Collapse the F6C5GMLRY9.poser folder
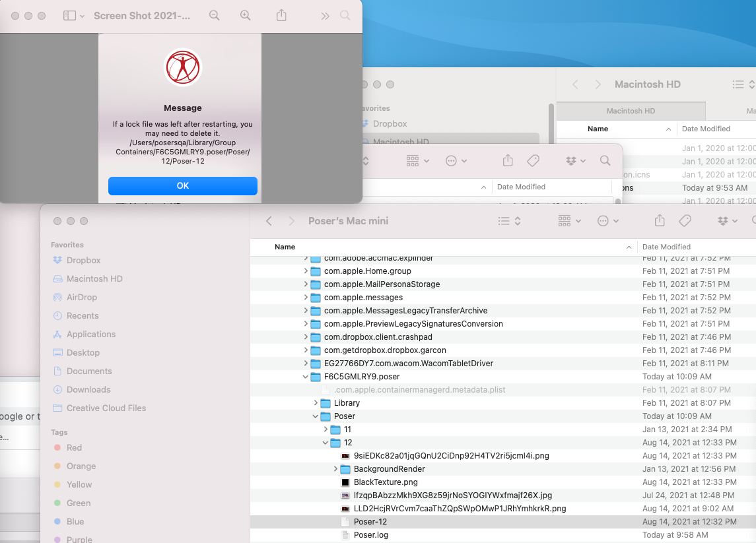Image resolution: width=756 pixels, height=543 pixels. coord(306,377)
